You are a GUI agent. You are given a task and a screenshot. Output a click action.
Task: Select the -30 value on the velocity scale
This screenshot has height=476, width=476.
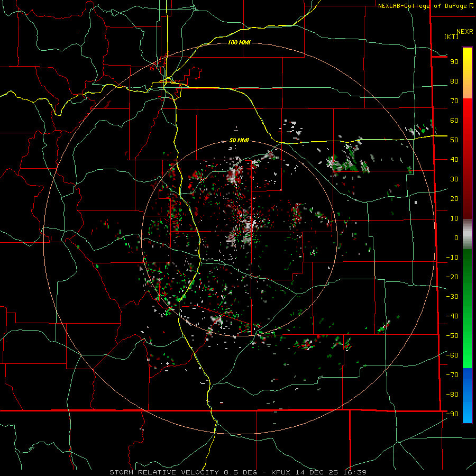point(452,297)
